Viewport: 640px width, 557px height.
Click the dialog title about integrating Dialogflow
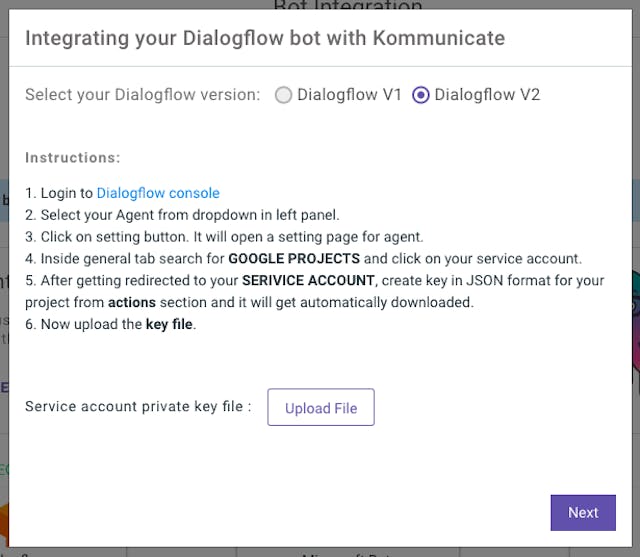[265, 39]
